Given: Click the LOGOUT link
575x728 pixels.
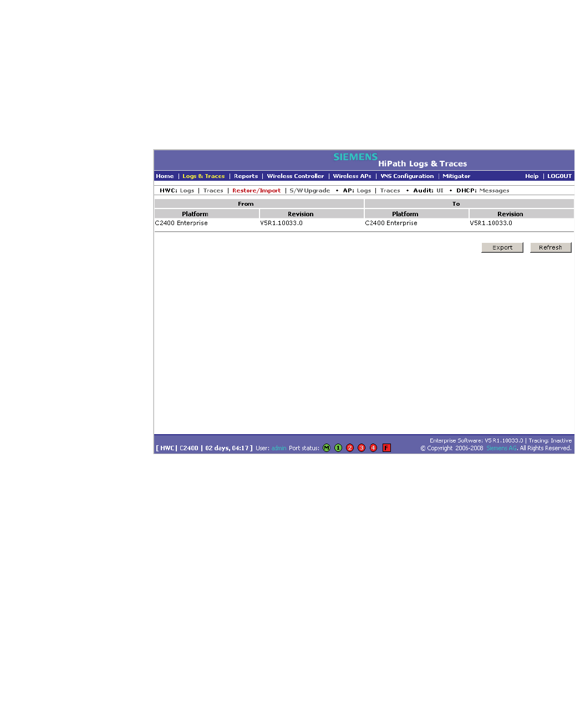Looking at the screenshot, I should 559,176.
